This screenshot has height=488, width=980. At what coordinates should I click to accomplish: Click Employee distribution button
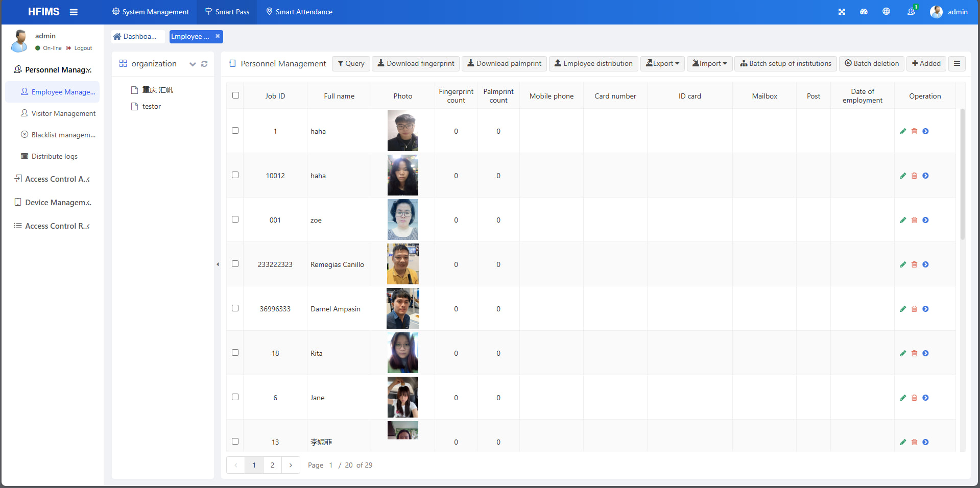593,63
